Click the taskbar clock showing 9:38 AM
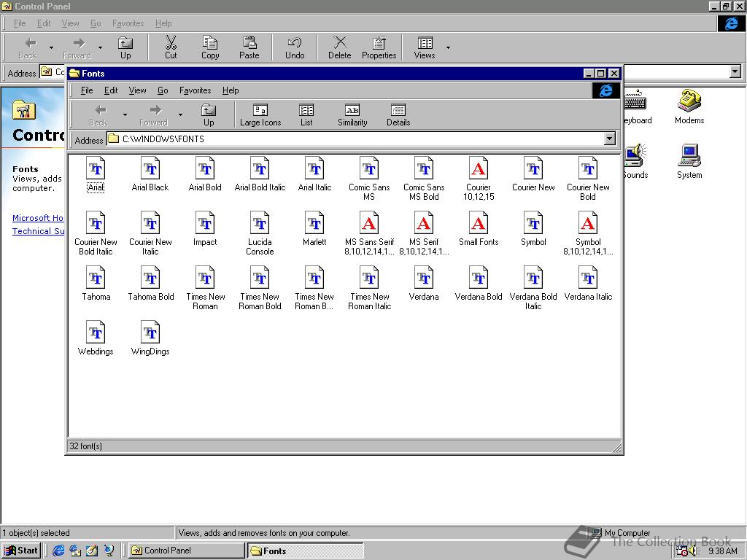The height and width of the screenshot is (560, 747). [722, 551]
